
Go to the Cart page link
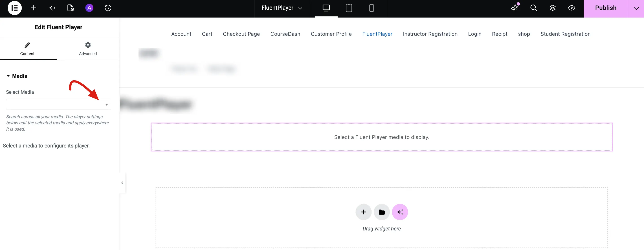coord(207,34)
